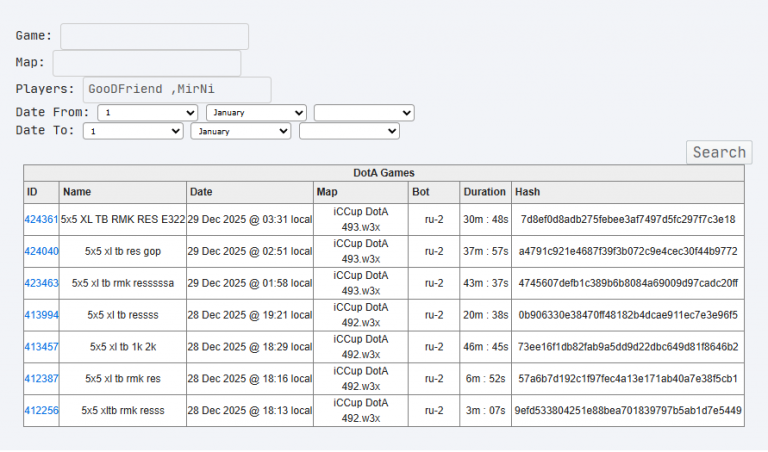The width and height of the screenshot is (768, 452).
Task: Select game name 5x5 XL TB RMK RES E322
Action: coord(123,219)
